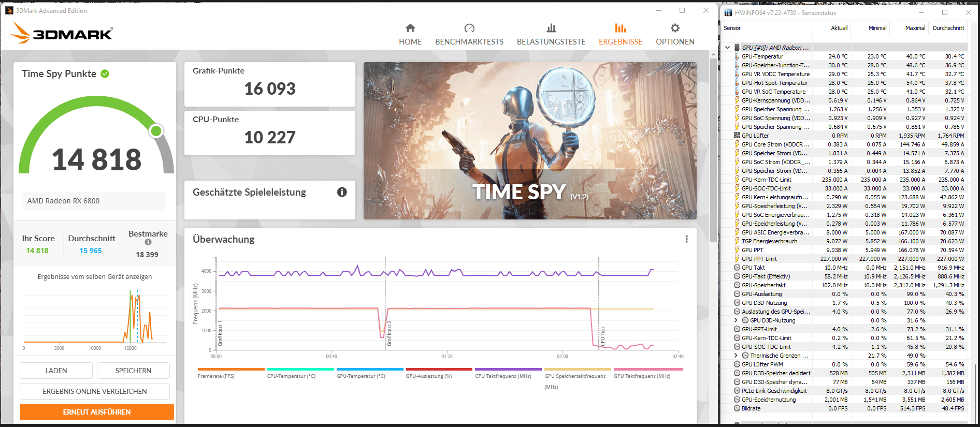Select the GPU ASIC Energieverbrauch row
This screenshot has width=980, height=427.
tap(844, 232)
